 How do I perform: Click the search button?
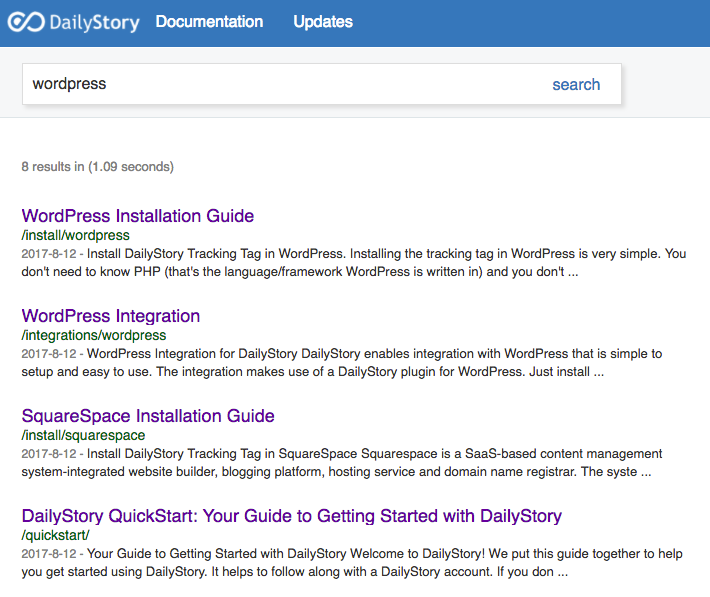[576, 84]
